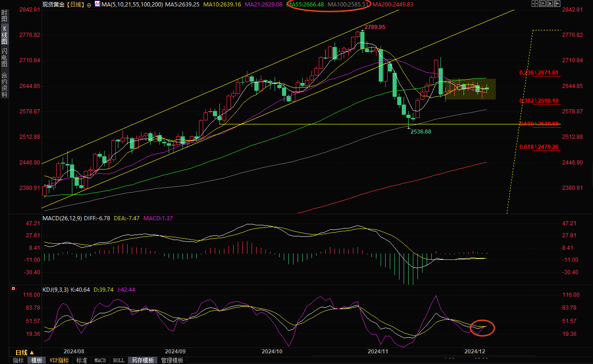
Task: Switch to the 时图 side tab
Action: click(4, 16)
